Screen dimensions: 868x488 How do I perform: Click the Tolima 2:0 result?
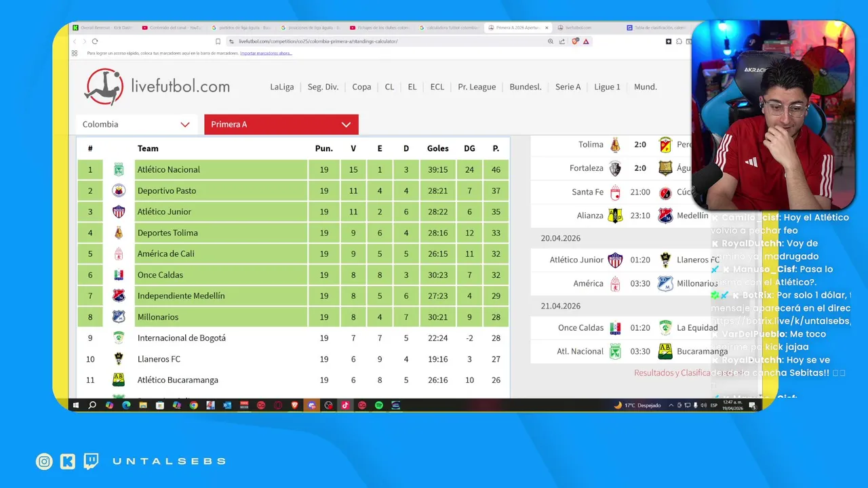click(640, 144)
